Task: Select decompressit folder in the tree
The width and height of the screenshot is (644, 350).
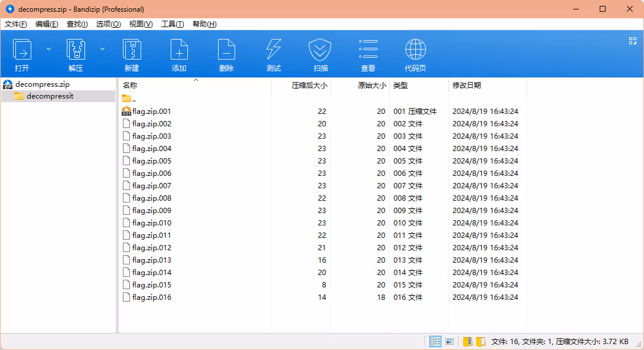Action: coord(50,96)
